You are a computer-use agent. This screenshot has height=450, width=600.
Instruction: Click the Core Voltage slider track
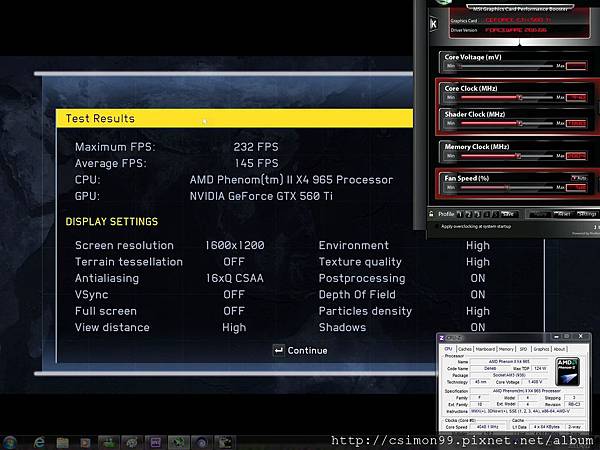click(507, 66)
